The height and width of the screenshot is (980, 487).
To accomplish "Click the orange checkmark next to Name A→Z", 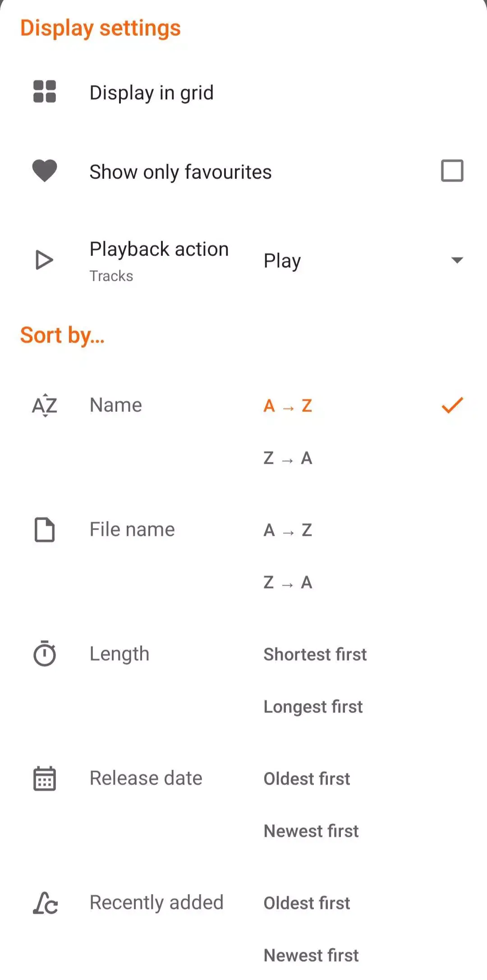I will [452, 406].
